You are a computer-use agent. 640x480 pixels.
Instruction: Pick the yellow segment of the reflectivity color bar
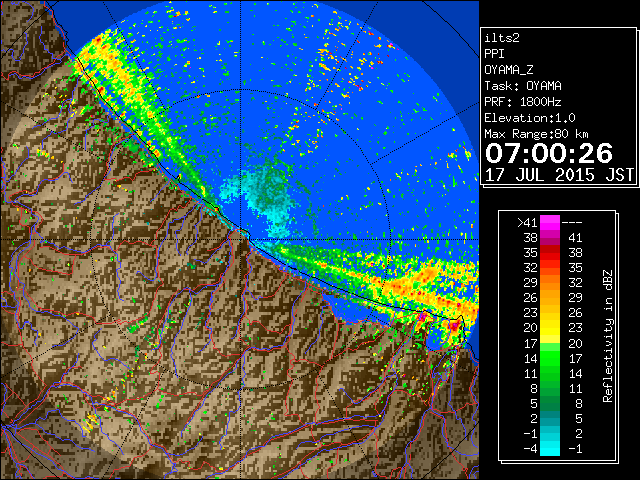(x=550, y=329)
